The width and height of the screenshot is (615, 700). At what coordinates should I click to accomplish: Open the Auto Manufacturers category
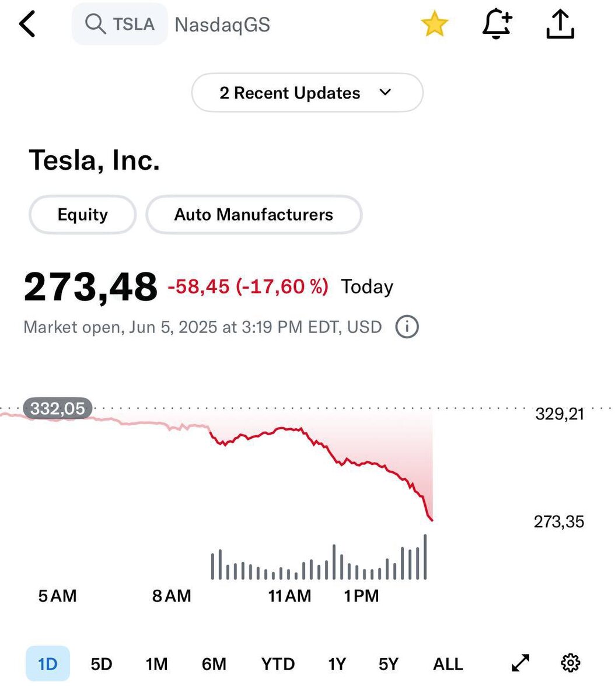pyautogui.click(x=254, y=215)
